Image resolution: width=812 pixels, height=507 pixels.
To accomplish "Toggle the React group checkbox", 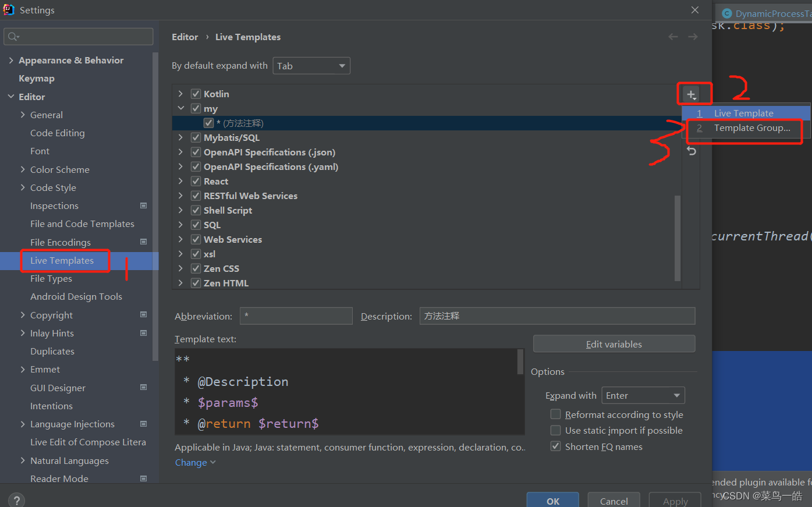I will pos(196,181).
